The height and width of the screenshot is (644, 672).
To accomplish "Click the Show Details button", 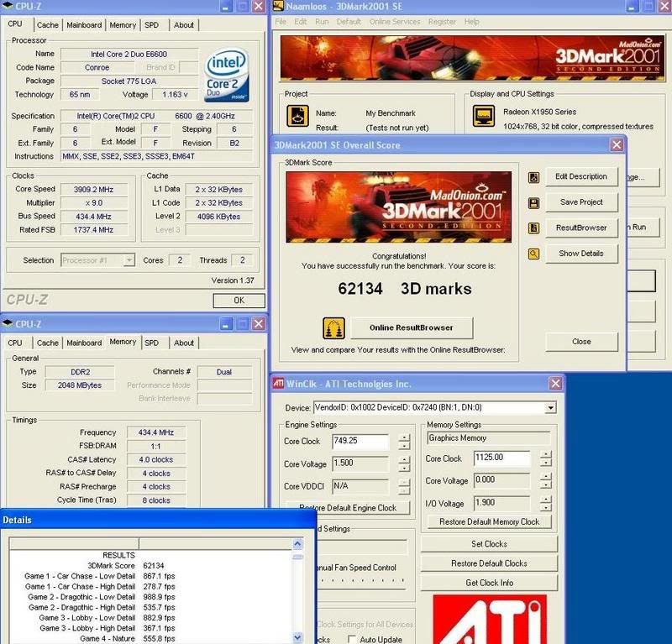I will point(581,254).
